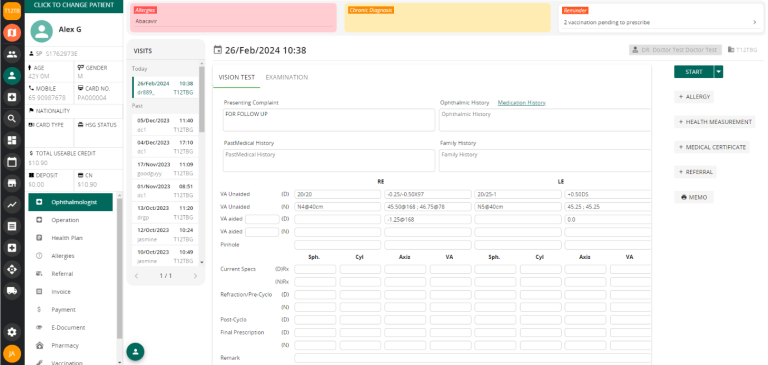This screenshot has width=768, height=365.
Task: Expand the vaccination pending reminder chevron
Action: [754, 23]
